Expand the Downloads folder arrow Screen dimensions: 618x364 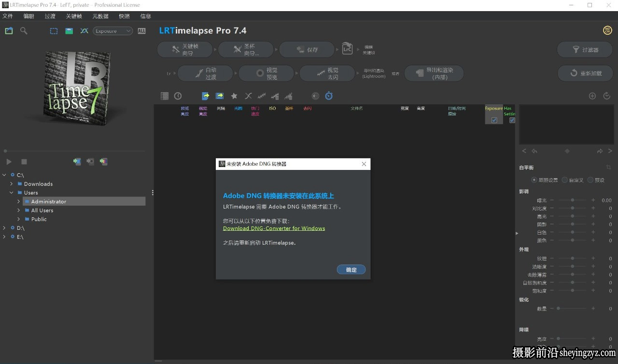12,184
